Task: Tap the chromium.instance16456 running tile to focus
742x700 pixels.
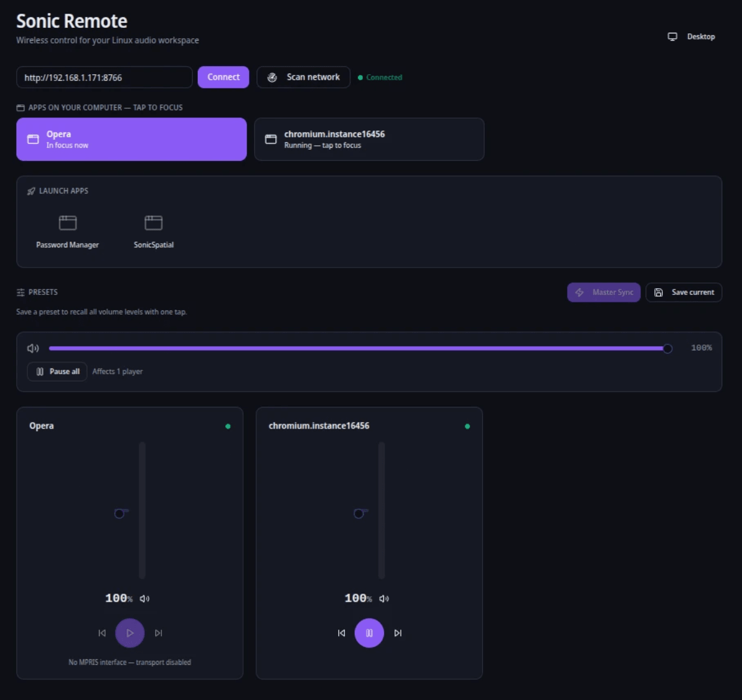Action: coord(369,139)
